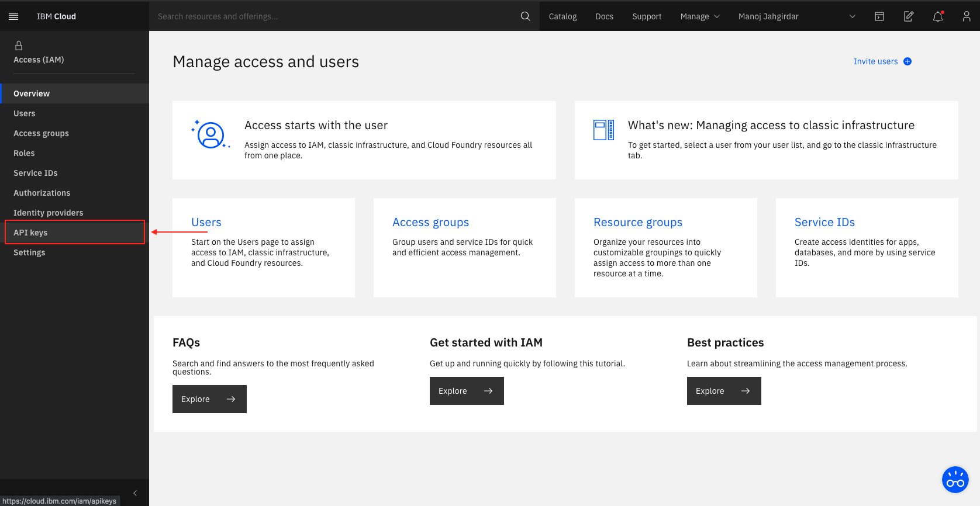This screenshot has width=980, height=506.
Task: Open the Access groups card link
Action: click(430, 223)
